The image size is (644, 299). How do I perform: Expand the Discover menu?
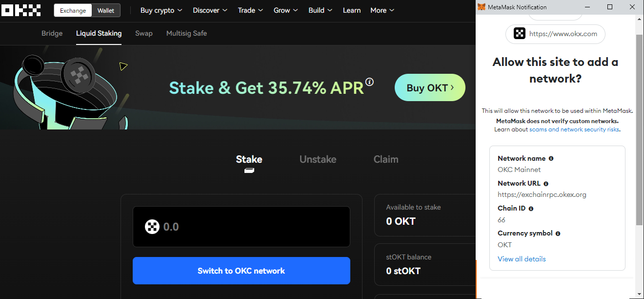[210, 10]
